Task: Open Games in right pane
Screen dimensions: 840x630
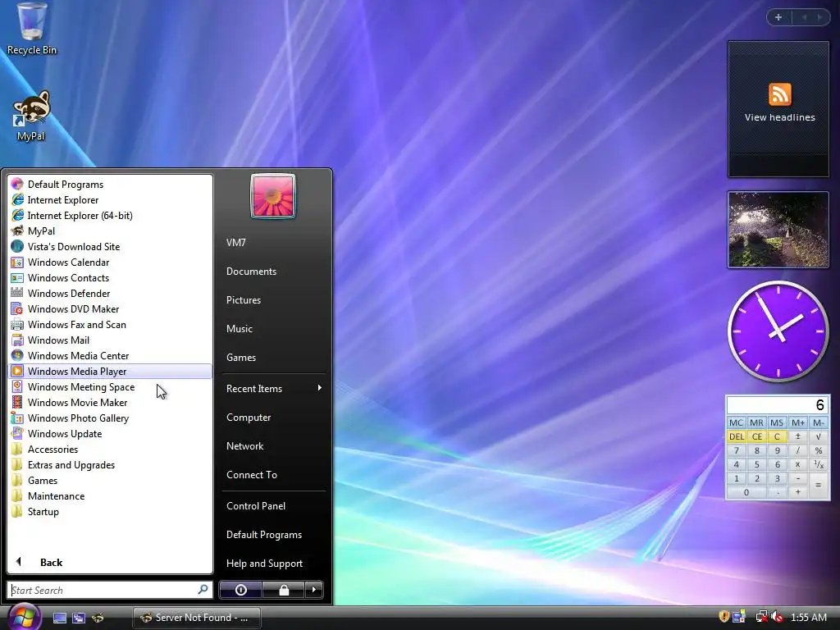Action: point(273,358)
